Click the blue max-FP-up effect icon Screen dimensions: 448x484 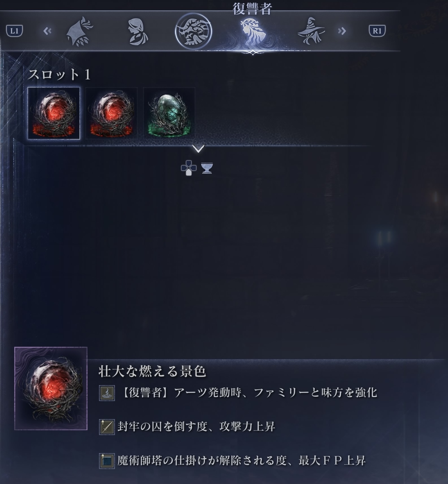107,461
